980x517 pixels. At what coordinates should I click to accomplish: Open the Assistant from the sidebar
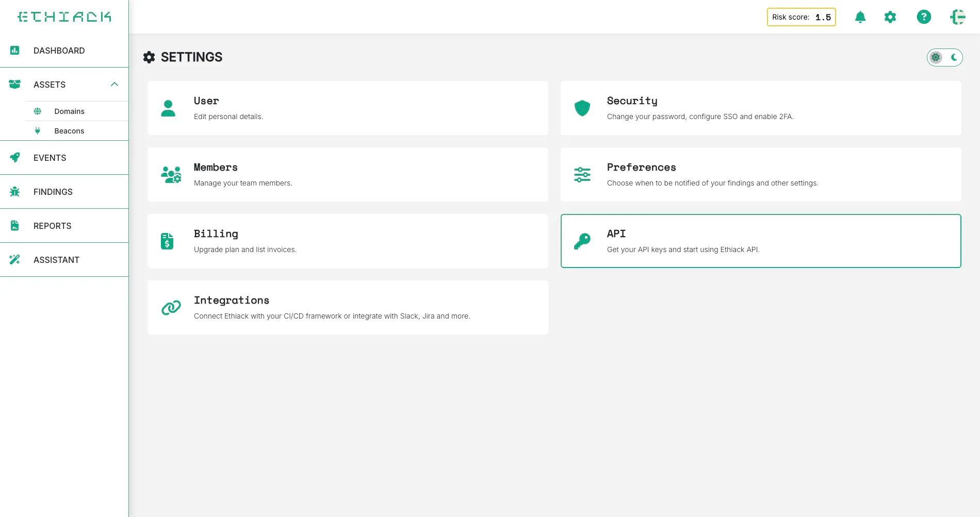[56, 260]
